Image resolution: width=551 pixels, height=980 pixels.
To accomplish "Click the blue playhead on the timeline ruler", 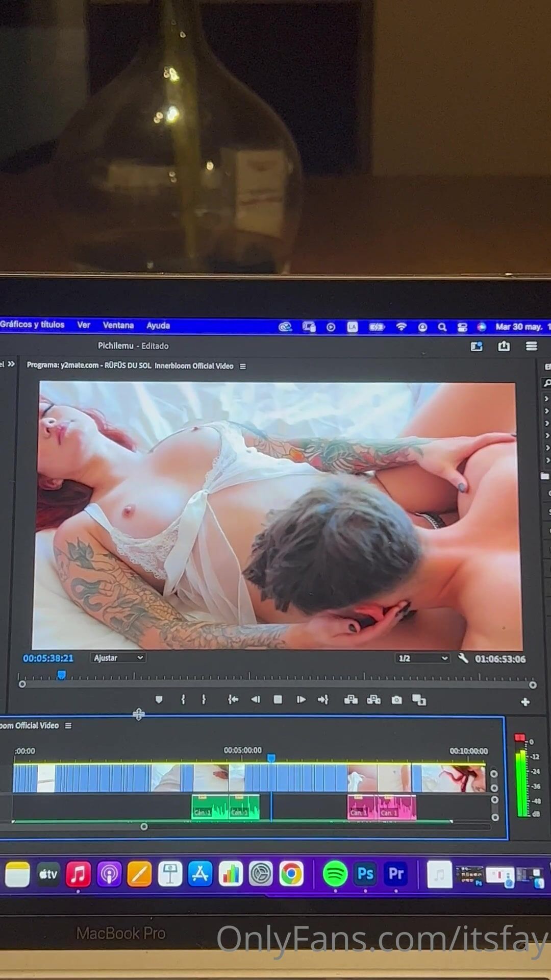I will (x=271, y=758).
